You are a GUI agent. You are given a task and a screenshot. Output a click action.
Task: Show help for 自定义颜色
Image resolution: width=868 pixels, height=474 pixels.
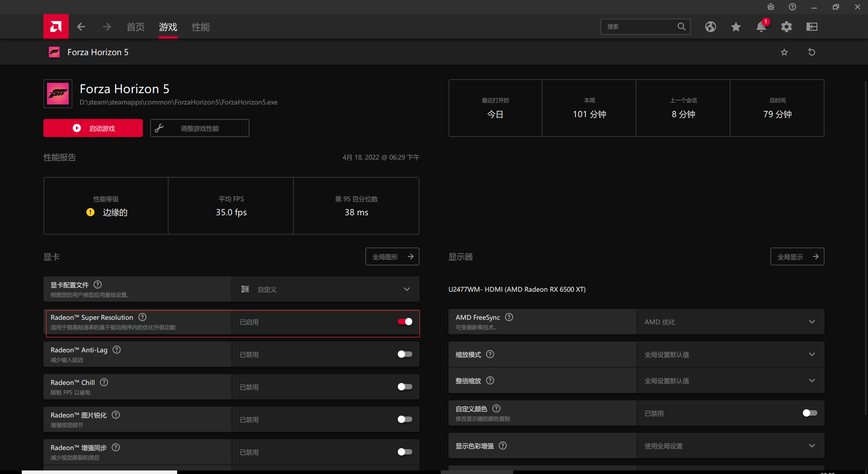coord(496,408)
